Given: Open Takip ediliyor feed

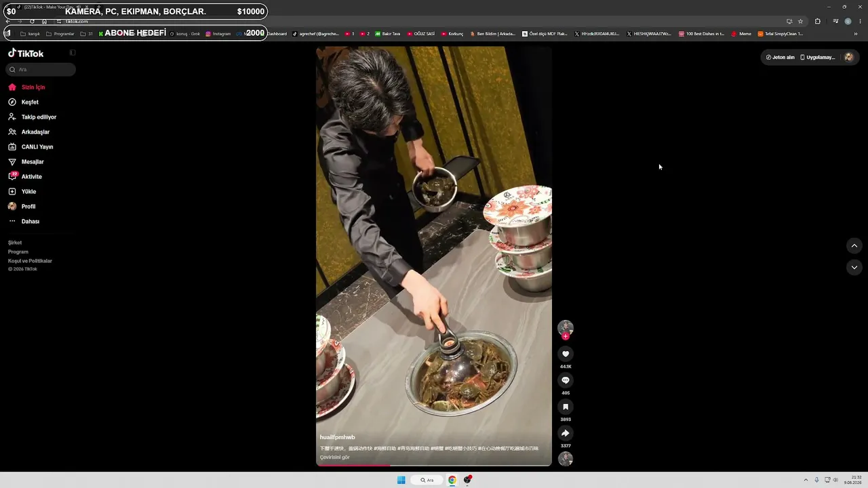Looking at the screenshot, I should coord(33,117).
